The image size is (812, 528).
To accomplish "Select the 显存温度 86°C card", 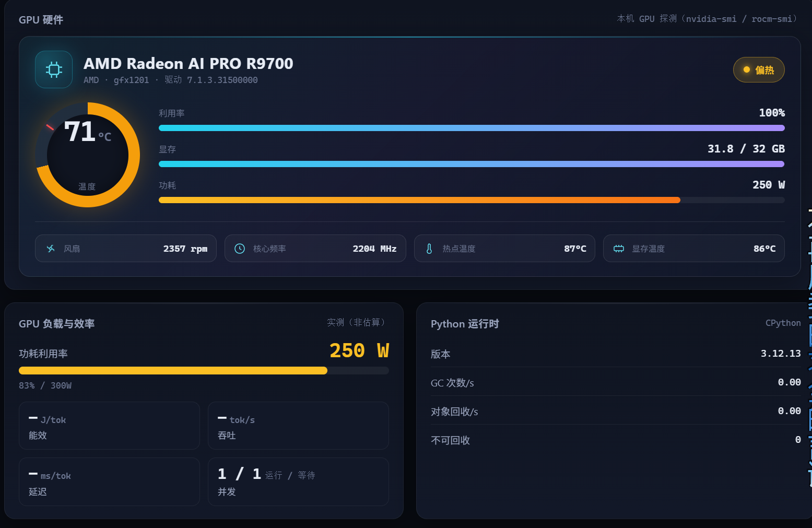I will coord(694,249).
